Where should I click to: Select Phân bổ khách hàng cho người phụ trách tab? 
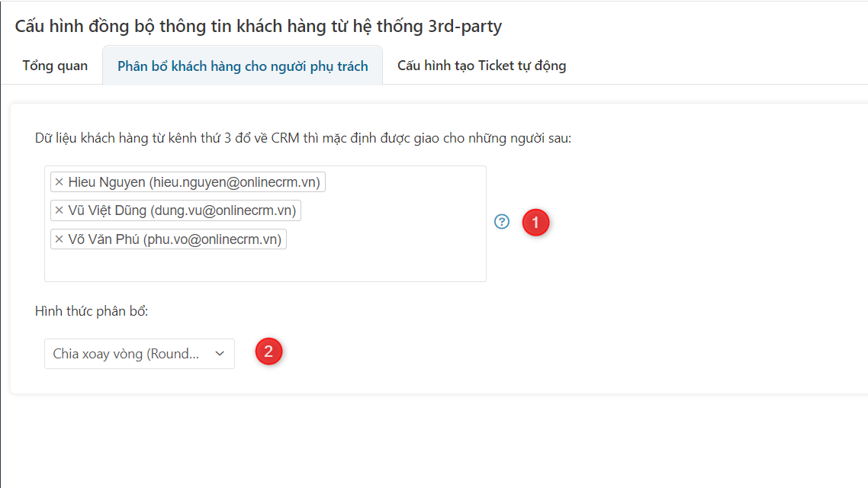(x=243, y=66)
